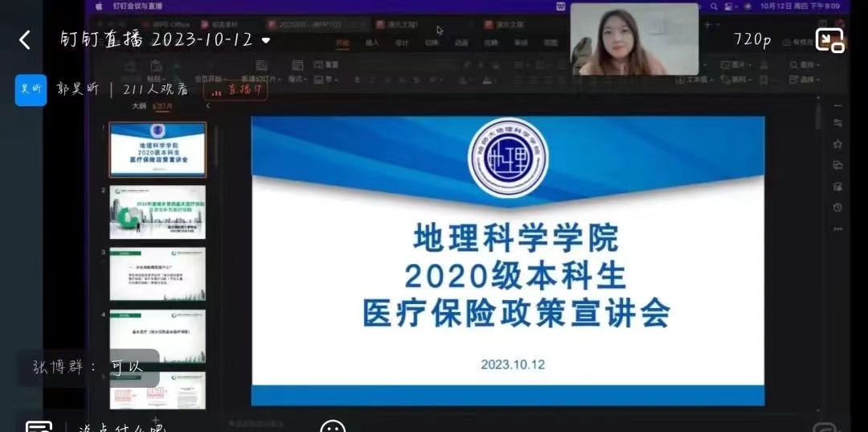Open the history clock icon in right sidebar
868x432 pixels.
837,208
